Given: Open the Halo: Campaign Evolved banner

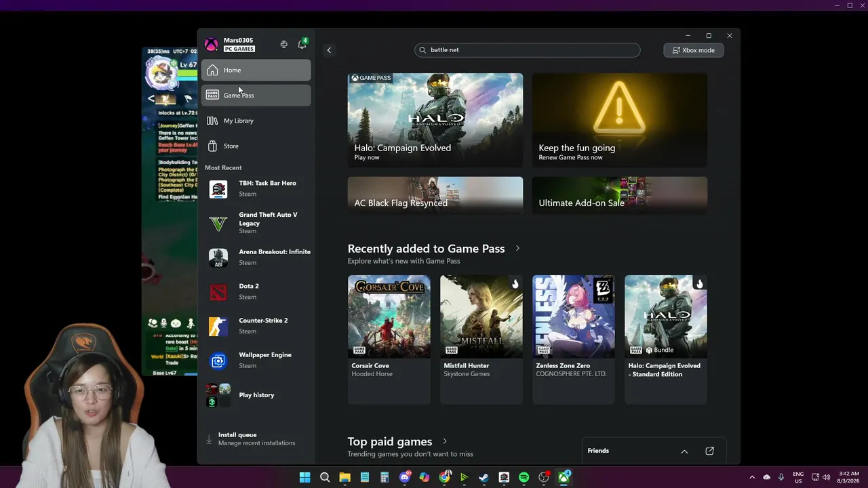Looking at the screenshot, I should coord(435,120).
